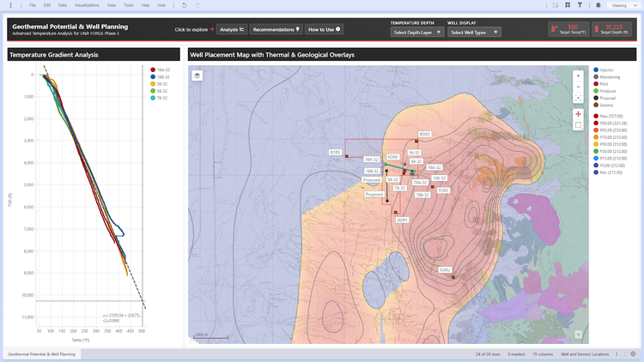The height and width of the screenshot is (362, 644).
Task: Click the FORU seismic station label
Action: coord(445,270)
